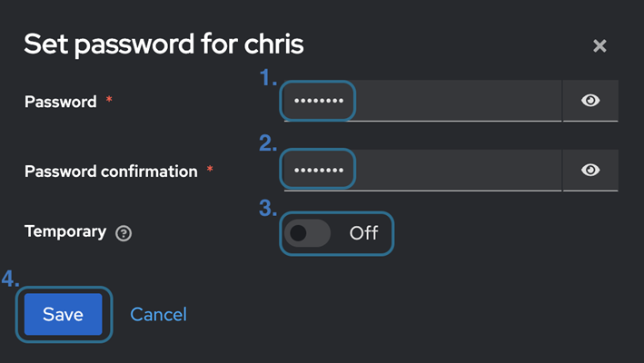Click the "Temporary" label text
This screenshot has width=644, height=363.
[x=65, y=231]
